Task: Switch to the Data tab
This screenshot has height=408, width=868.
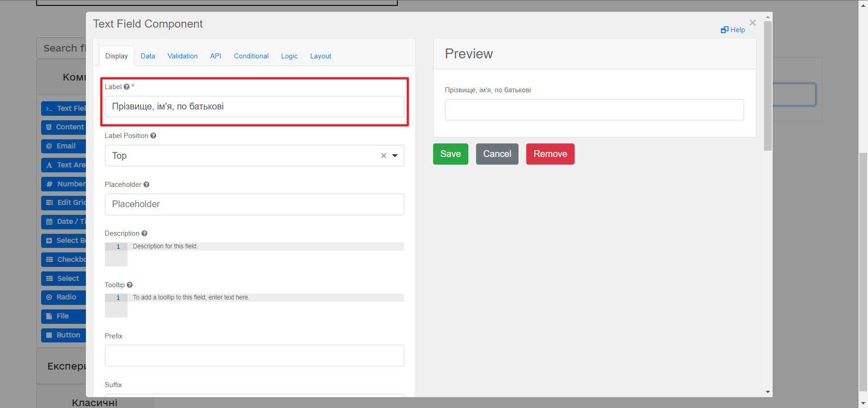Action: point(148,56)
